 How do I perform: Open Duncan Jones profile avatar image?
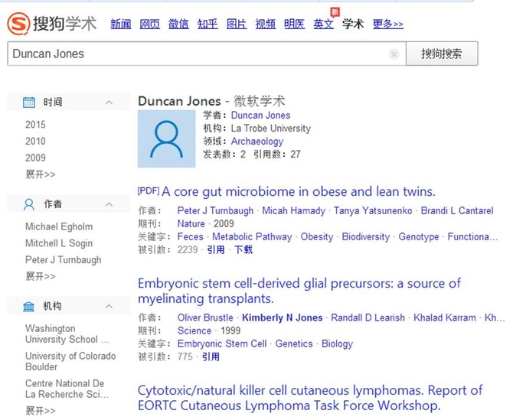pyautogui.click(x=166, y=138)
